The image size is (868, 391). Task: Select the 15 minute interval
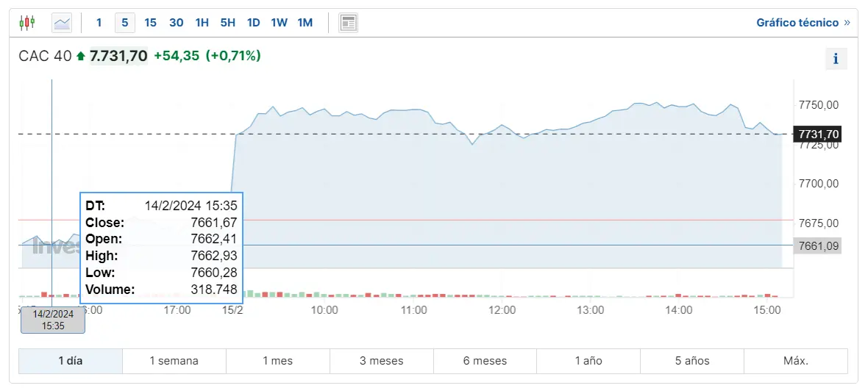coord(150,23)
